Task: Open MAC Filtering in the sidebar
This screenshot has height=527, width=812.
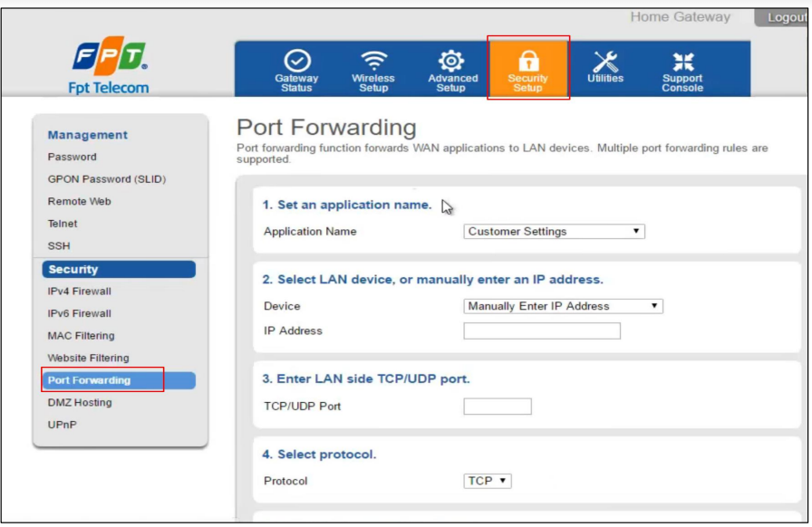Action: coord(81,336)
